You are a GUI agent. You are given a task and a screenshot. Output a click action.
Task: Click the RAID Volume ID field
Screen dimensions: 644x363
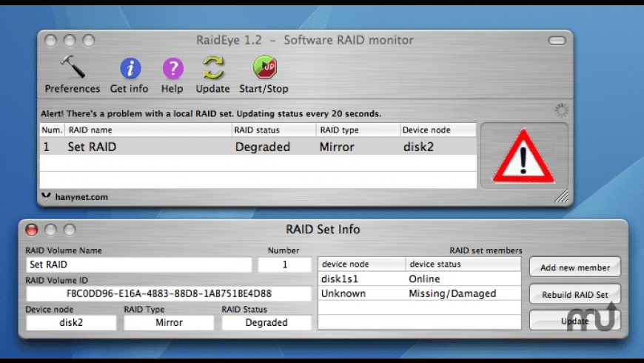pos(168,293)
